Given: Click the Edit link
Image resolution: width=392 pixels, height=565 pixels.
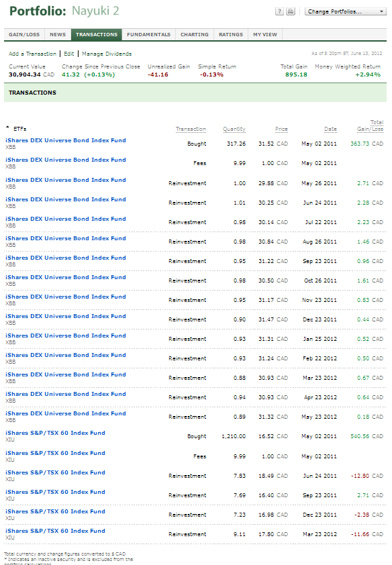Looking at the screenshot, I should pos(69,54).
